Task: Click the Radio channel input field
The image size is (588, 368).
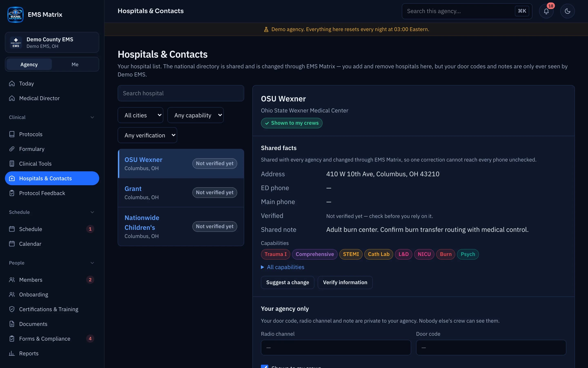Action: [x=336, y=347]
